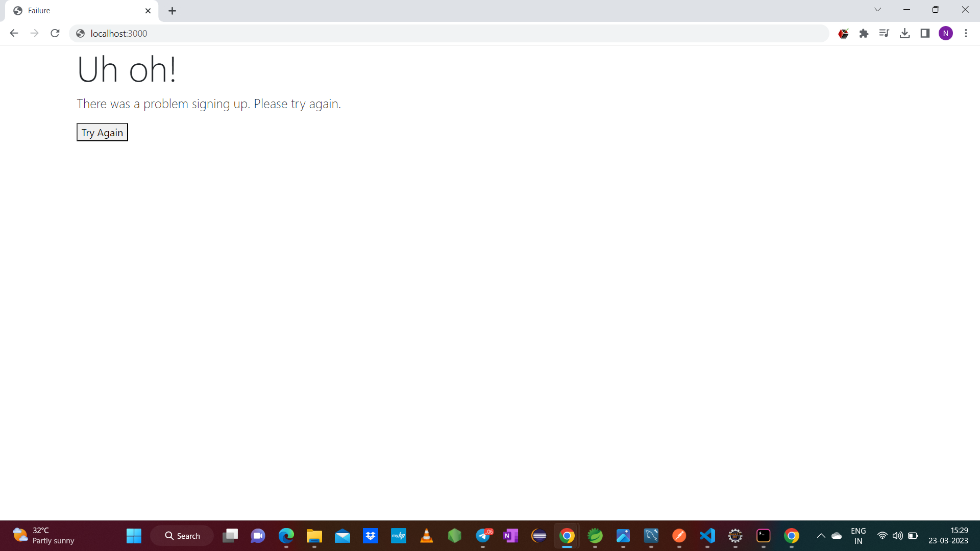Open the volume speaker icon in tray
980x551 pixels.
click(898, 536)
